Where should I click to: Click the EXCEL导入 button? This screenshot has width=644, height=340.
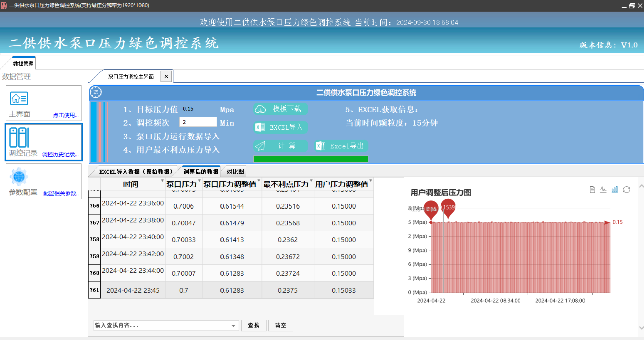tap(280, 127)
